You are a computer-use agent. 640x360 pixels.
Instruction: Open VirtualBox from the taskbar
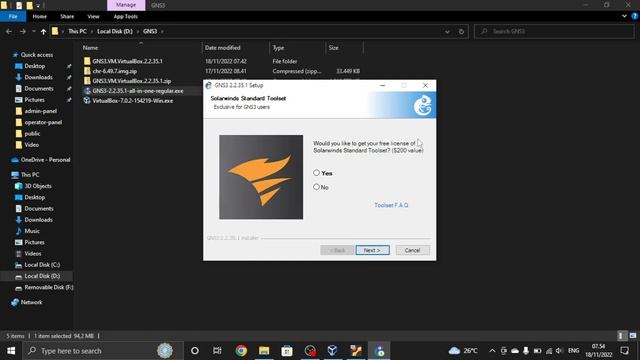point(332,351)
